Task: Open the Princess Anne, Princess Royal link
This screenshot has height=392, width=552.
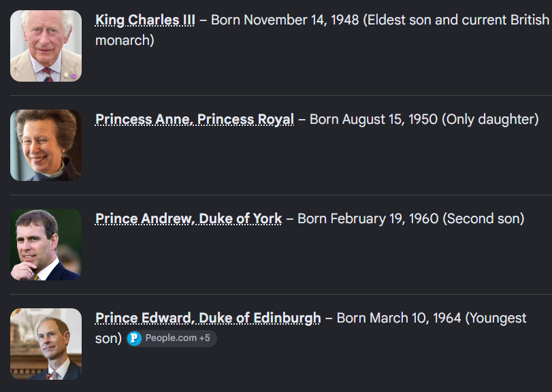Action: pyautogui.click(x=195, y=120)
